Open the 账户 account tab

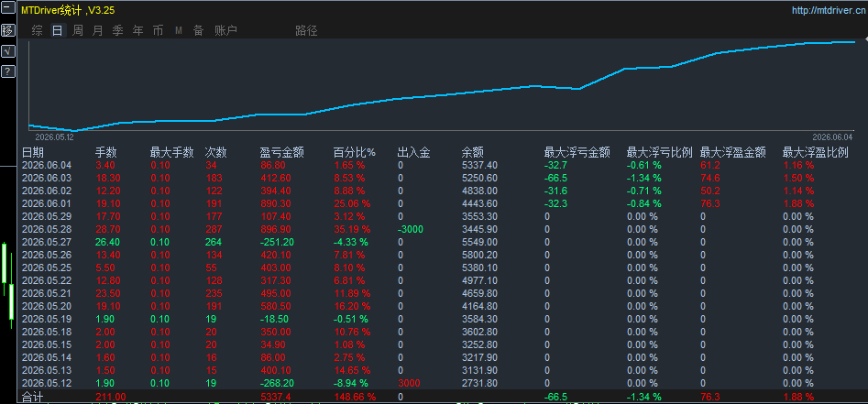[x=225, y=30]
